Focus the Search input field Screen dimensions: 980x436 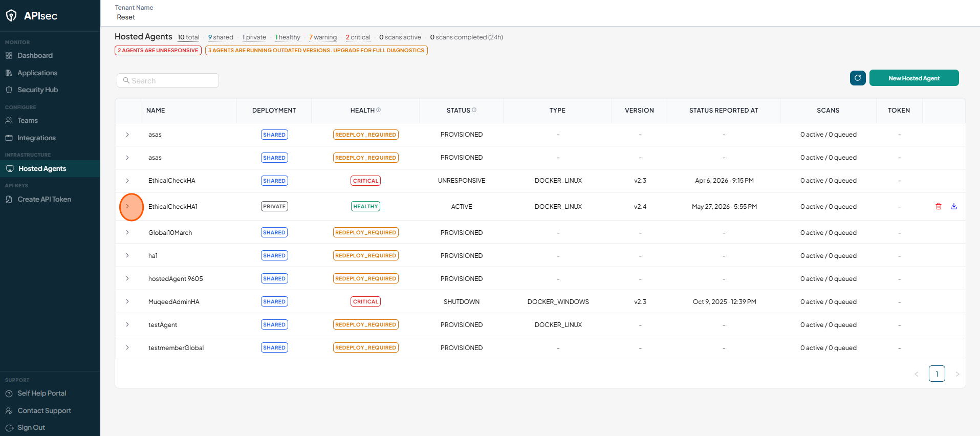pos(168,80)
